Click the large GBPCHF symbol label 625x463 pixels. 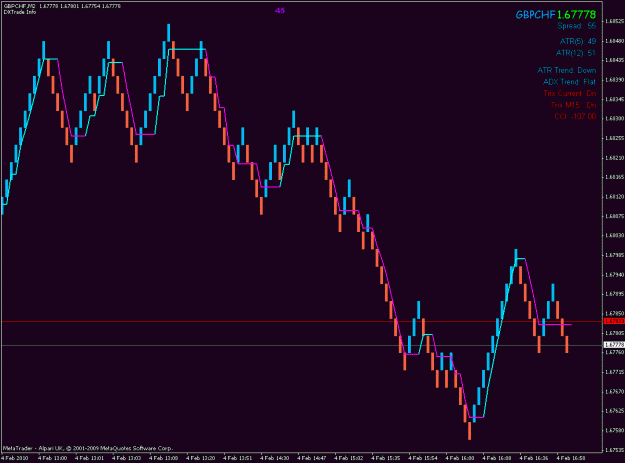click(x=535, y=15)
